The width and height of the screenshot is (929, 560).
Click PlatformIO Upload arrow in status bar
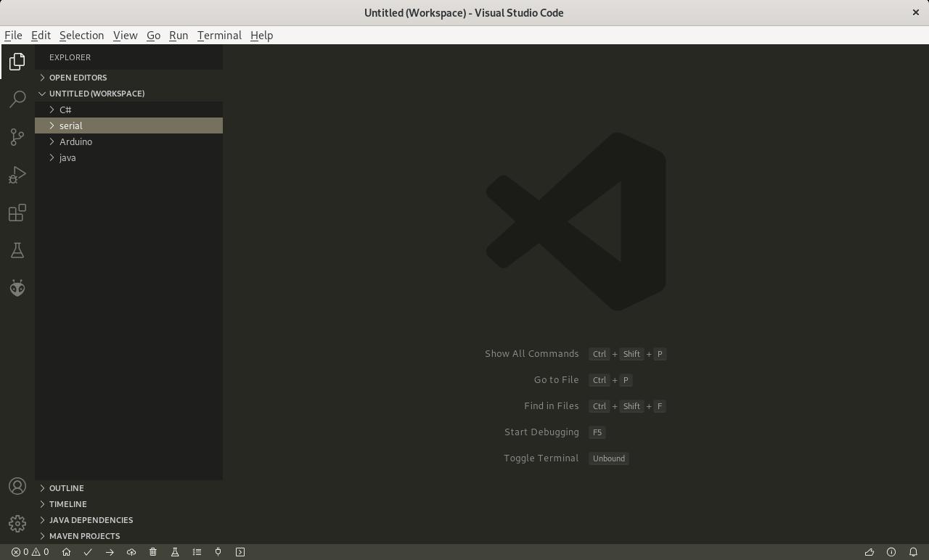pos(110,552)
